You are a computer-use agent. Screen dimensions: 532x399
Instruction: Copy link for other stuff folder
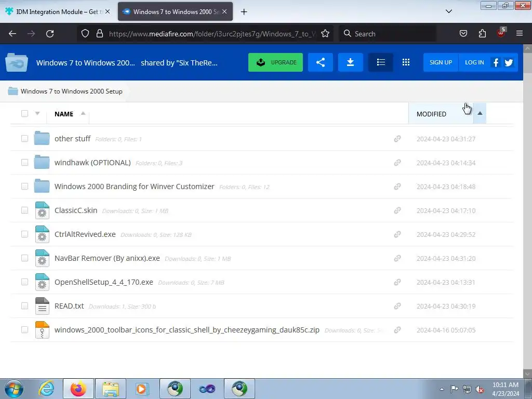pos(397,139)
